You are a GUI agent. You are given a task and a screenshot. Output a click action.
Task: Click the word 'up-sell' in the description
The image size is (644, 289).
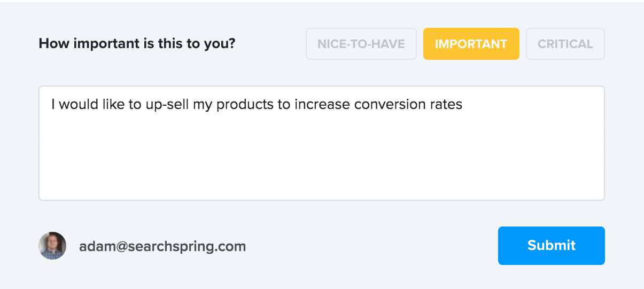[x=167, y=104]
